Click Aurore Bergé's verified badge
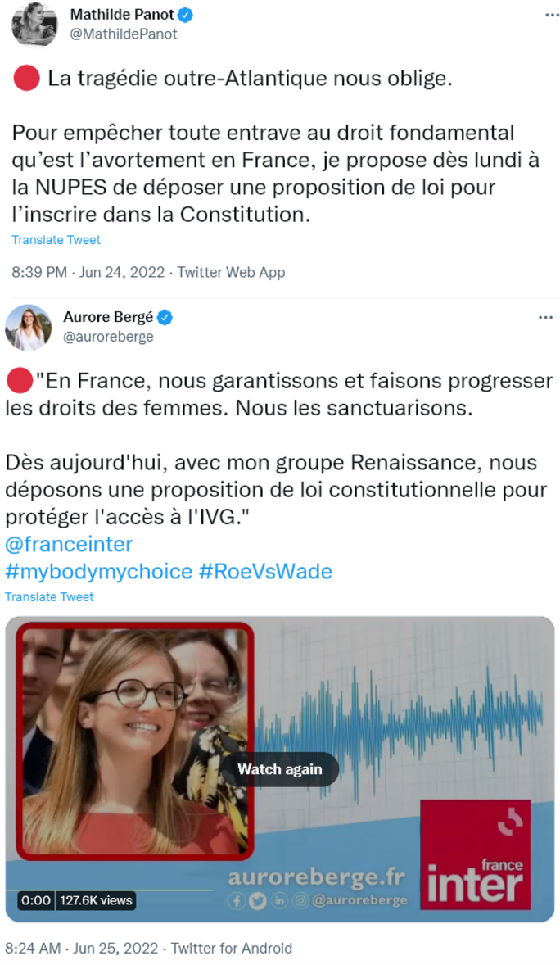 pyautogui.click(x=165, y=318)
